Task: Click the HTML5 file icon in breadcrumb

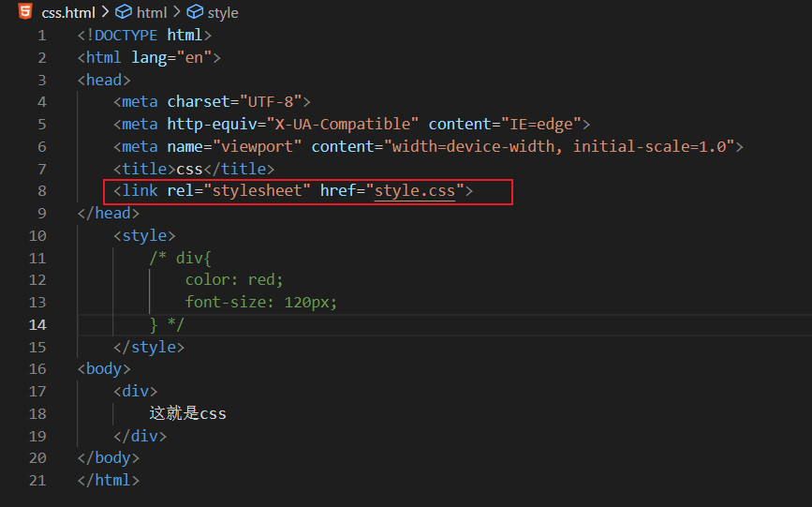Action: pyautogui.click(x=25, y=11)
